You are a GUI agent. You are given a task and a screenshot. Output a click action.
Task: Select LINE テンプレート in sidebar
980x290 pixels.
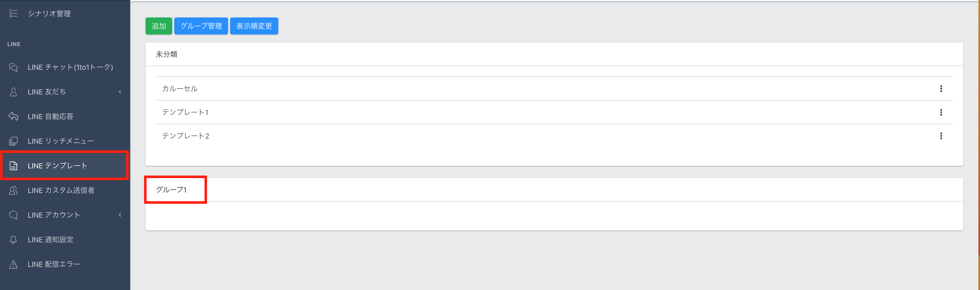tap(57, 166)
